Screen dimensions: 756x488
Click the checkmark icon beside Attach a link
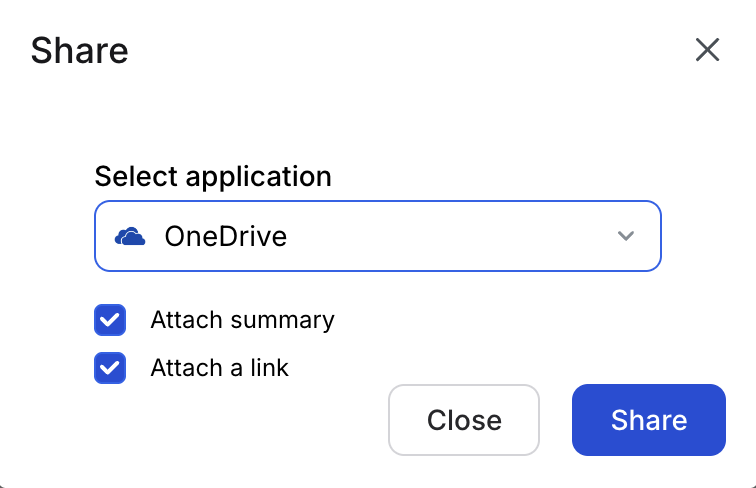pyautogui.click(x=110, y=368)
